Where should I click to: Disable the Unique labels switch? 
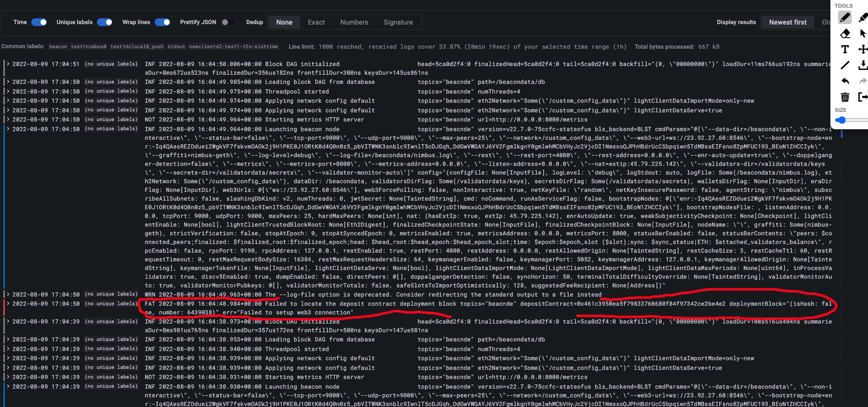105,22
